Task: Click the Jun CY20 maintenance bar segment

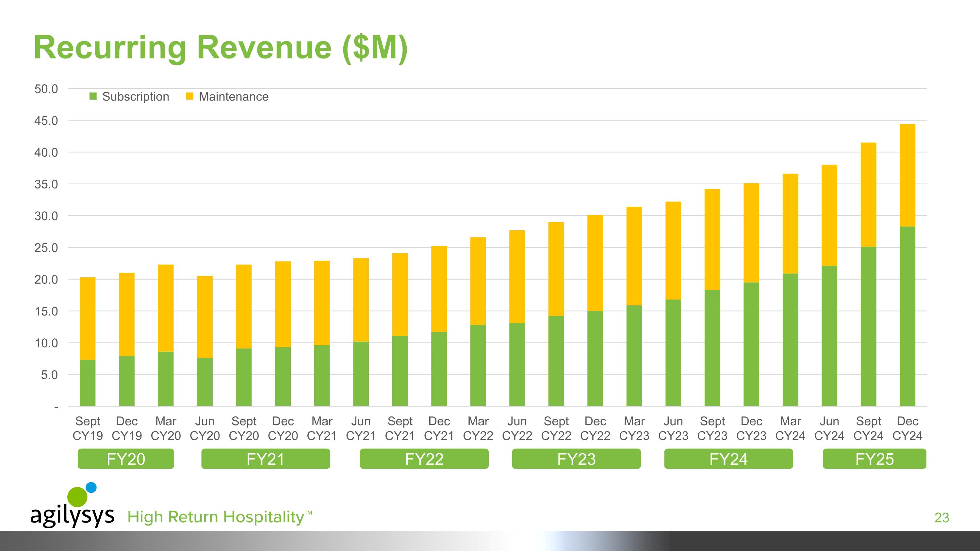Action: [205, 317]
